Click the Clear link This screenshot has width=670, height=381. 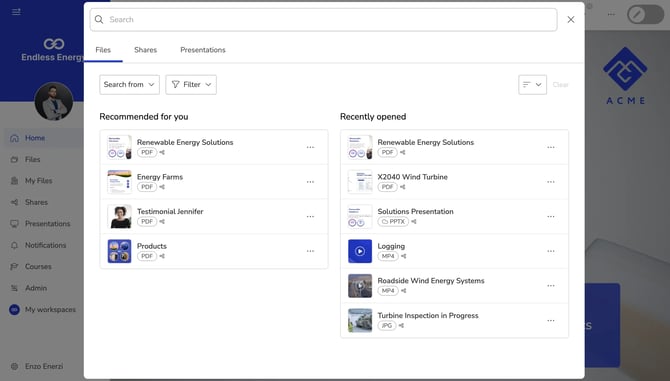(561, 85)
